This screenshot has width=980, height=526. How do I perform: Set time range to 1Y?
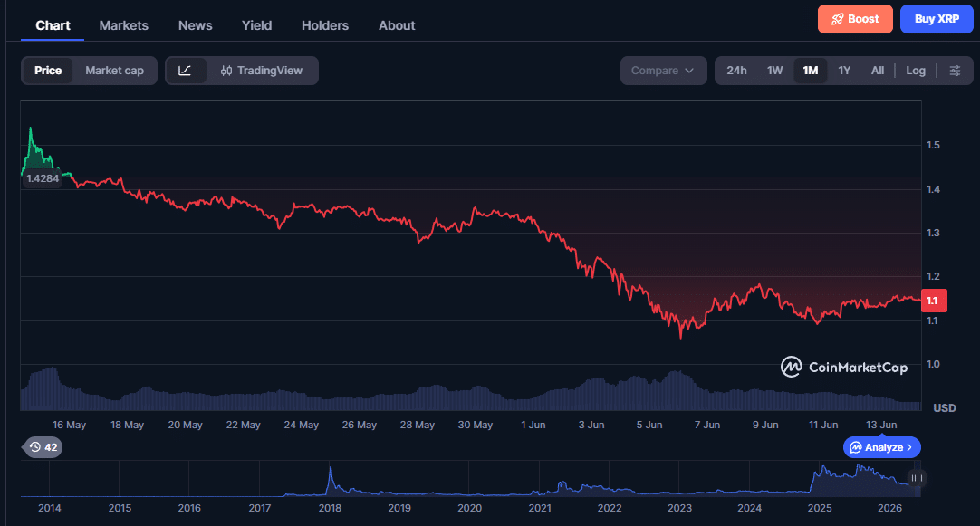844,71
